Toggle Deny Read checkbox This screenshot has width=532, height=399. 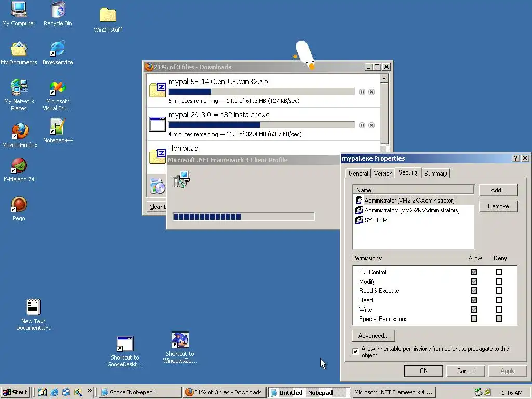click(499, 300)
